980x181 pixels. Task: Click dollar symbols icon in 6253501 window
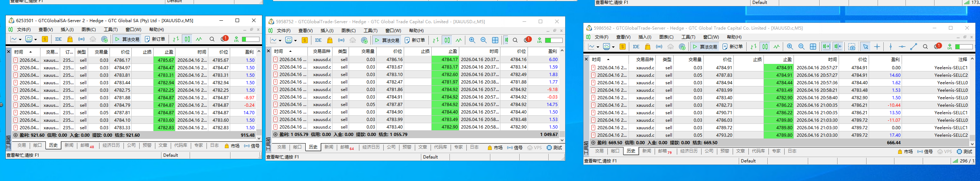point(45,39)
